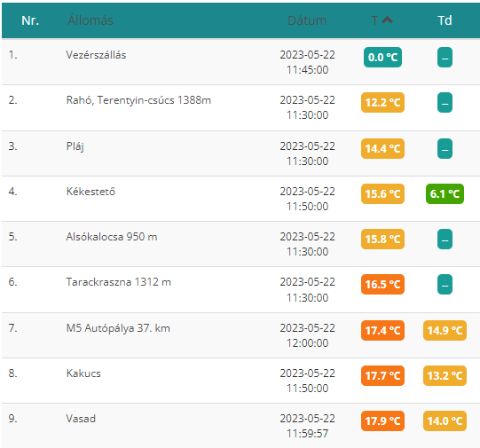This screenshot has height=448, width=480.
Task: Open the Kakucs station entry
Action: pyautogui.click(x=83, y=373)
